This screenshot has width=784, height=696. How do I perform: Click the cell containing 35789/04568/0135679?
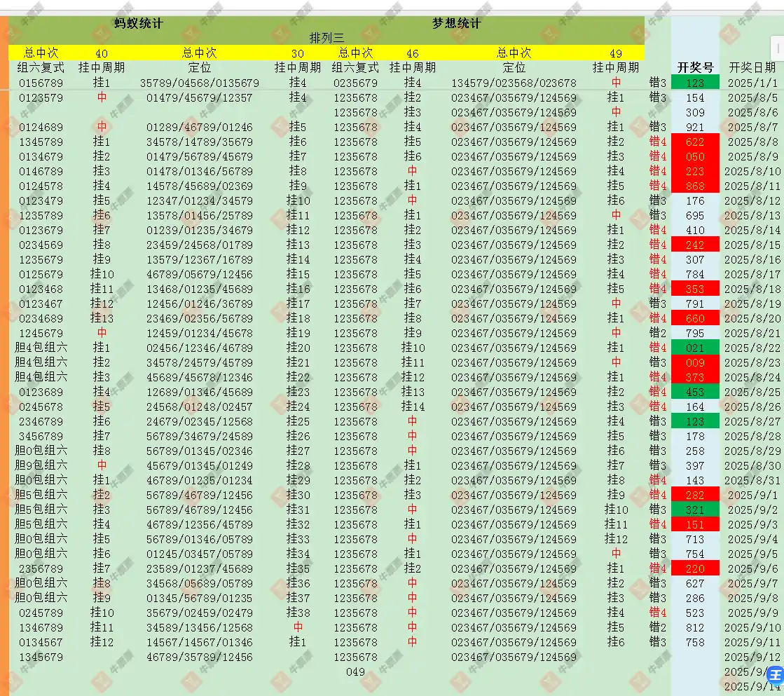point(200,83)
